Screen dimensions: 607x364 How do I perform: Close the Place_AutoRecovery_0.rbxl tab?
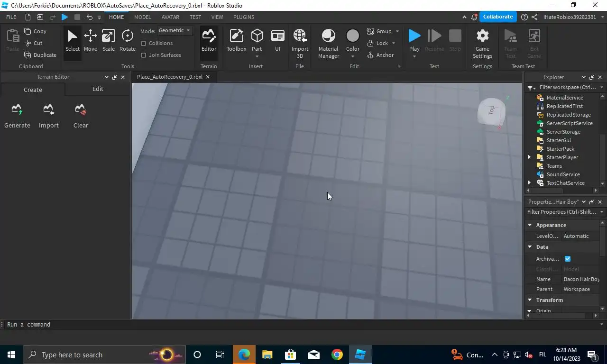(x=208, y=77)
